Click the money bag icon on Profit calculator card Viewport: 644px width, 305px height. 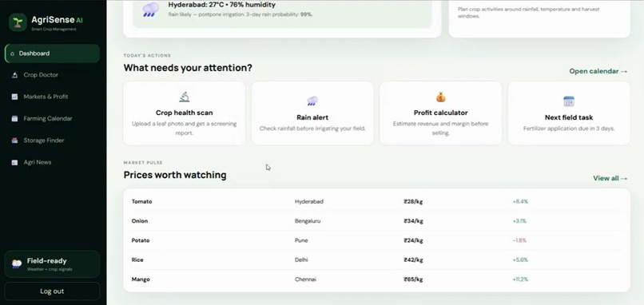(441, 97)
